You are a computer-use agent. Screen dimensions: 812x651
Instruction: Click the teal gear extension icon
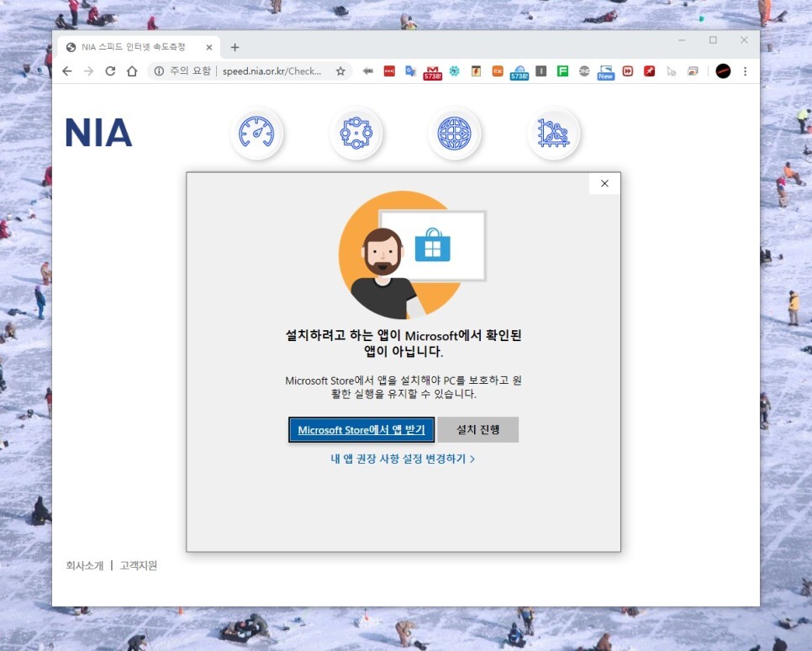click(x=454, y=71)
